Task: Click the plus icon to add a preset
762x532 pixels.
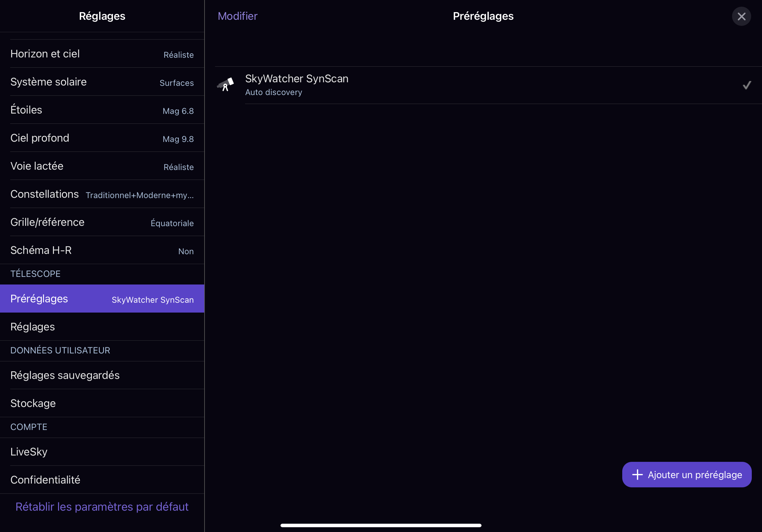Action: [x=637, y=475]
